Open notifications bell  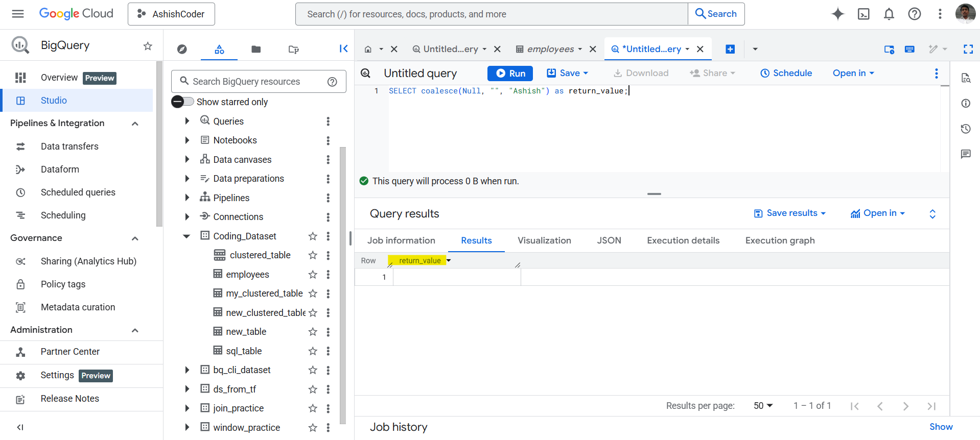tap(889, 14)
